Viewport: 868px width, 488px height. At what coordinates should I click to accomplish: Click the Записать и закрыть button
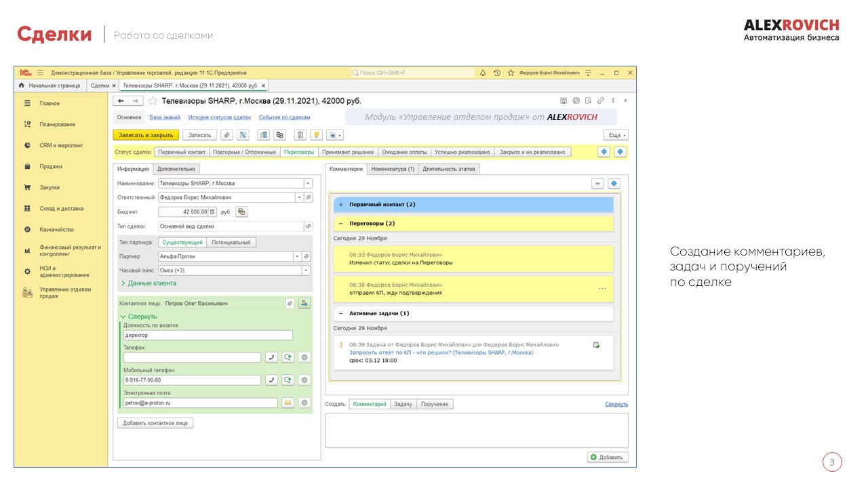pyautogui.click(x=145, y=135)
